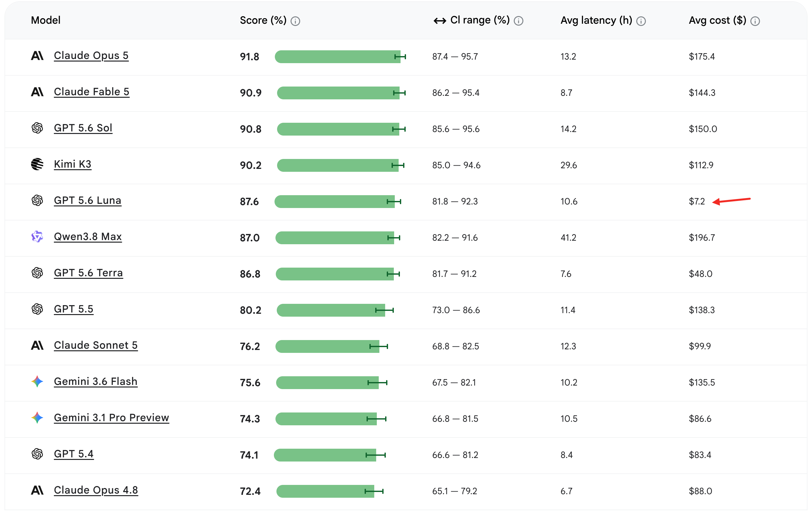Open the GPT 5.6 Terra link

[88, 273]
